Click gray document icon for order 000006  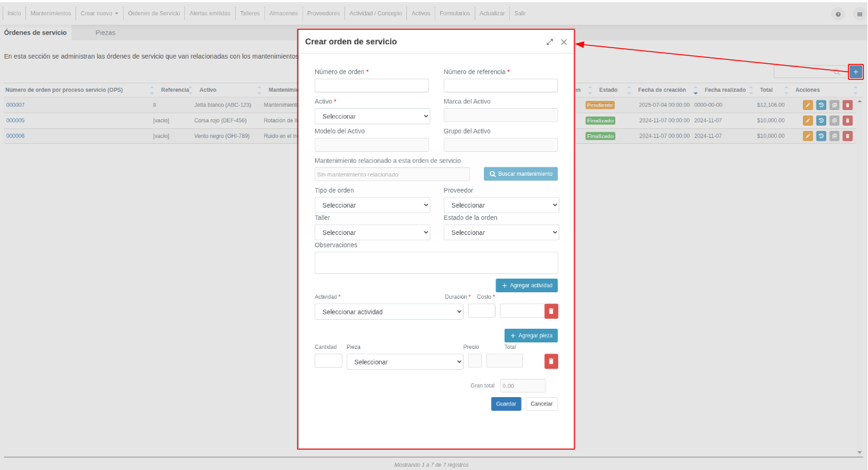[834, 136]
